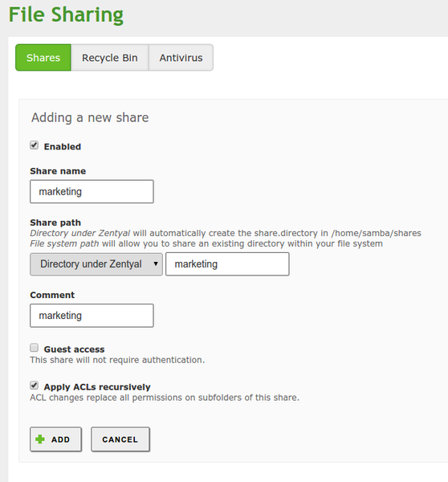Switch to the Recycle Bin tab
This screenshot has height=482, width=448.
coord(110,58)
